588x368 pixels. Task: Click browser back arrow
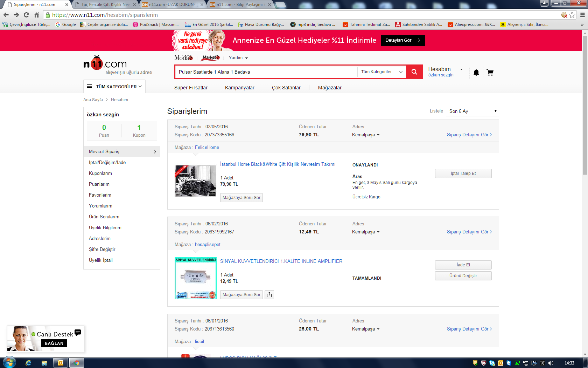pyautogui.click(x=6, y=15)
